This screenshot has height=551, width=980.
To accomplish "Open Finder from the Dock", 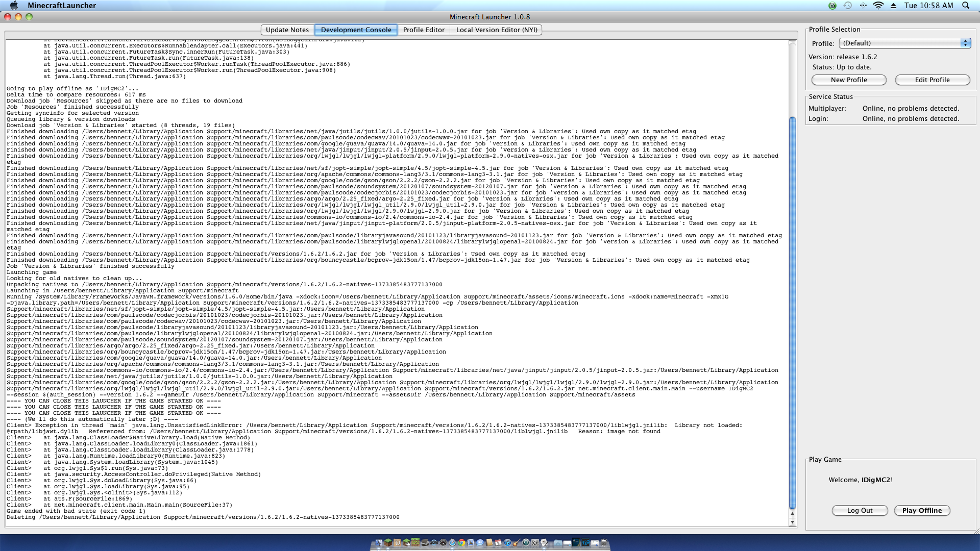I will tap(379, 542).
